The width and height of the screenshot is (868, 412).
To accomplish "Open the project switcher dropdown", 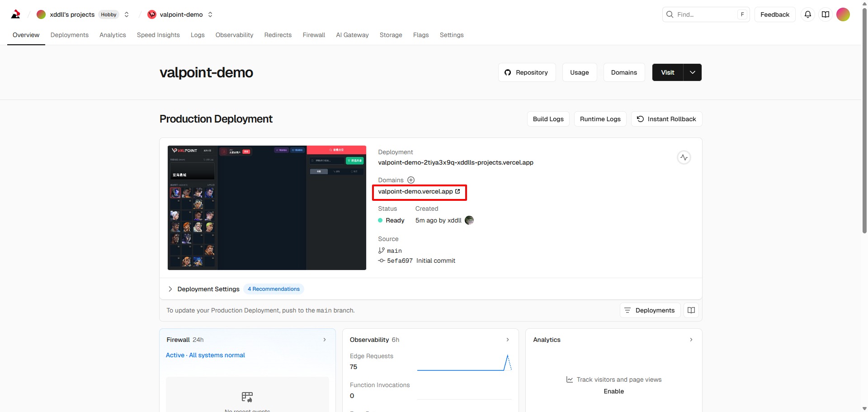I will 210,14.
